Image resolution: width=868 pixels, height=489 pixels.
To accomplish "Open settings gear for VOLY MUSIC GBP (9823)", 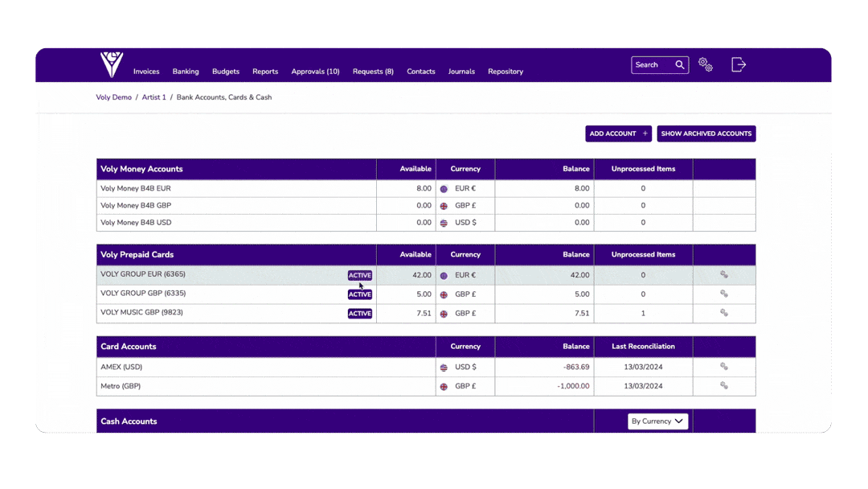I will 724,313.
